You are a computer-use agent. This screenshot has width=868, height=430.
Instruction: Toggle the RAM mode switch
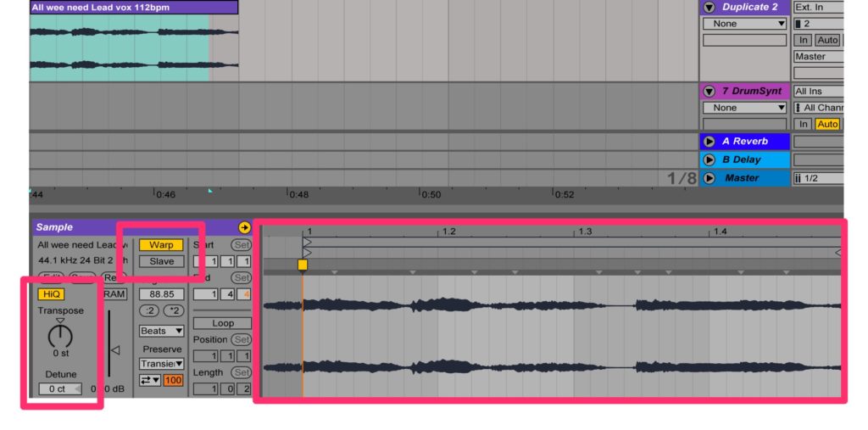114,294
